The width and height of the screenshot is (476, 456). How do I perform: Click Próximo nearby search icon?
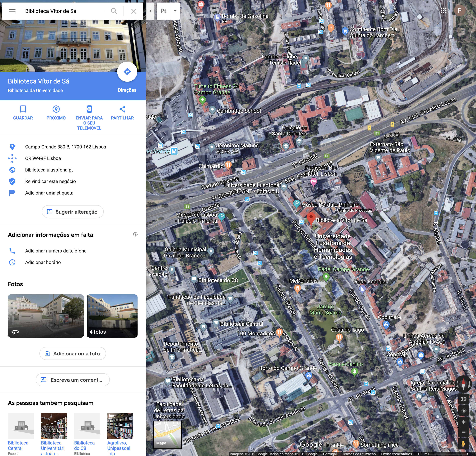(x=56, y=109)
